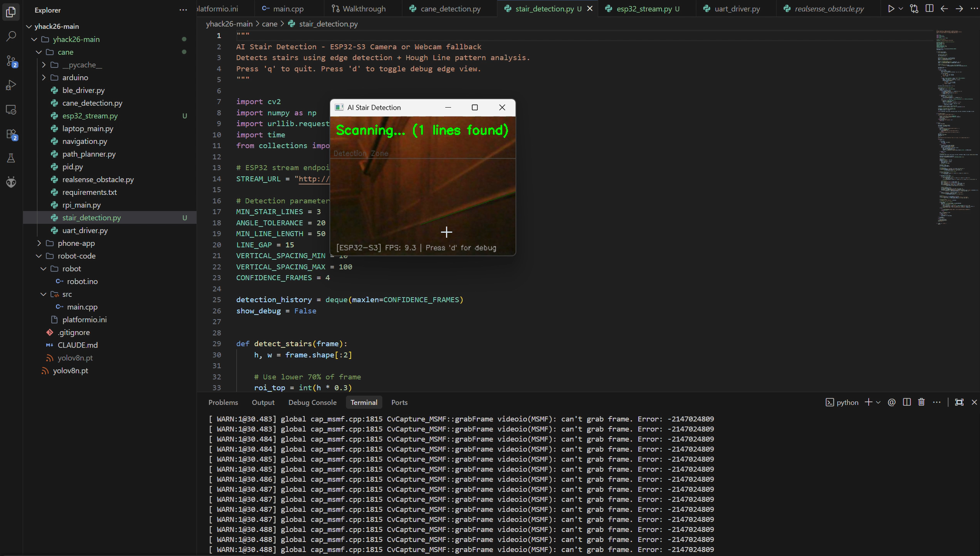
Task: Click the code minimap overview
Action: tap(954, 126)
